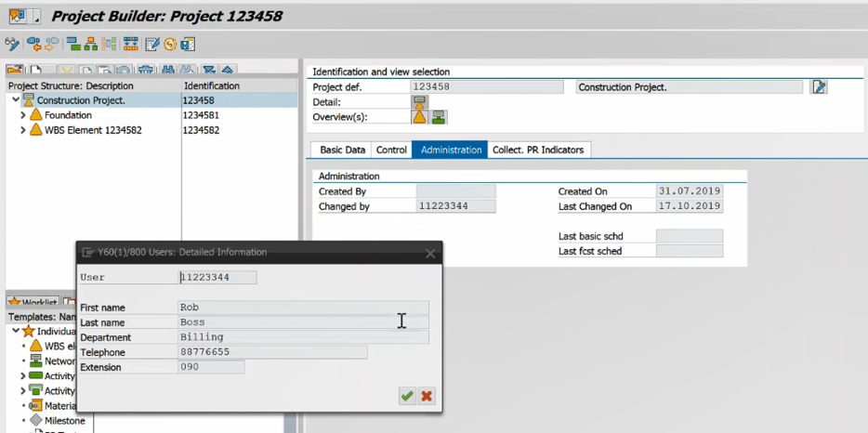Click the WBS element overview triangle icon
Viewport: 868px width, 433px height.
click(x=419, y=117)
